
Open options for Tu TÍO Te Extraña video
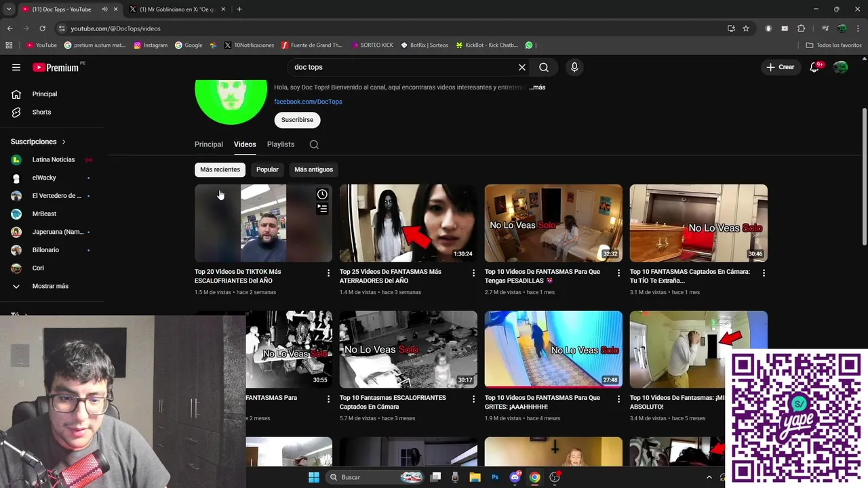(x=764, y=272)
